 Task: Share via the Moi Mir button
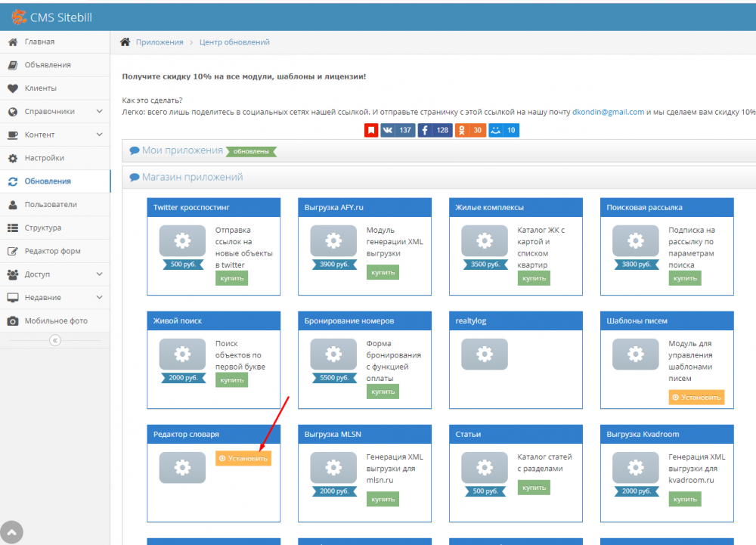pos(503,130)
